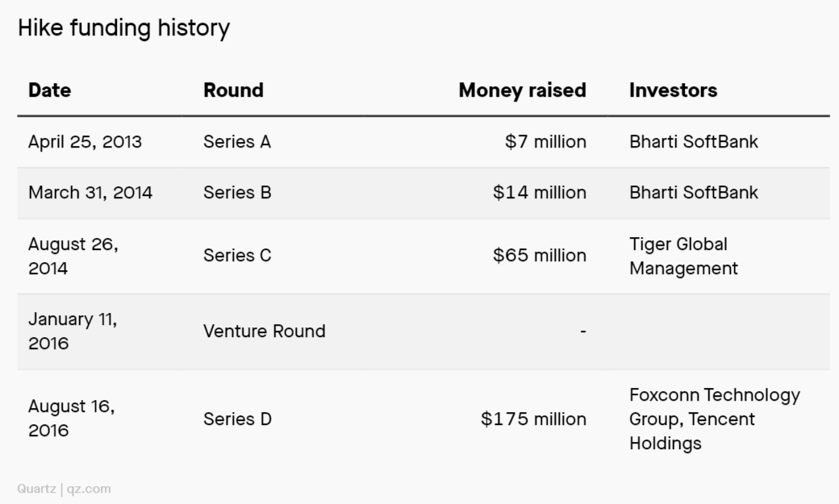Click the $65 million amount
This screenshot has height=504, width=839.
(x=540, y=256)
